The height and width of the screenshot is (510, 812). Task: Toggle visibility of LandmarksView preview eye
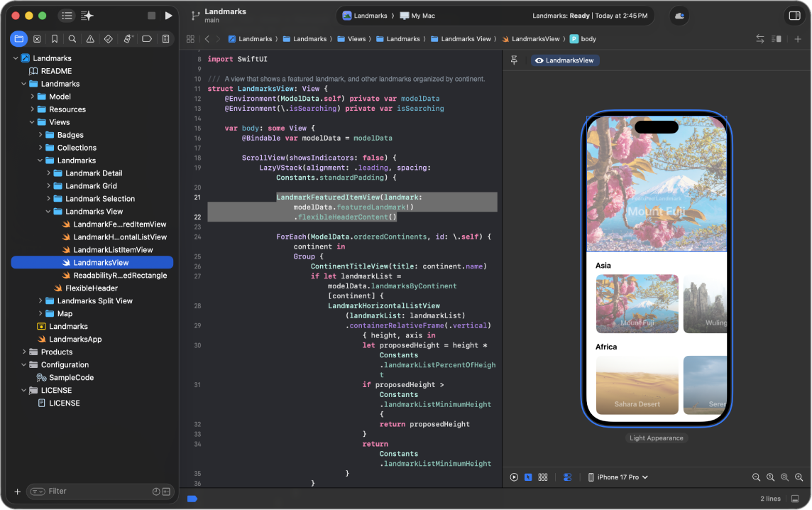[x=541, y=60]
